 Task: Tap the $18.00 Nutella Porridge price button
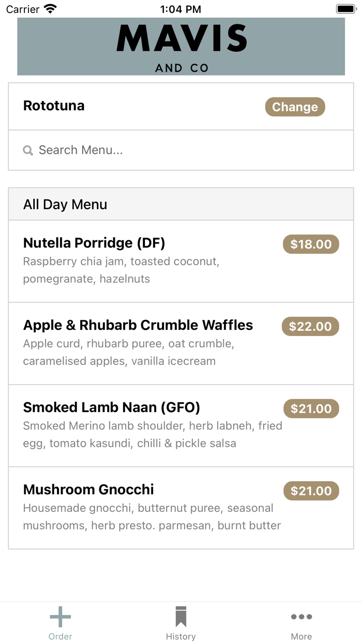pyautogui.click(x=311, y=244)
